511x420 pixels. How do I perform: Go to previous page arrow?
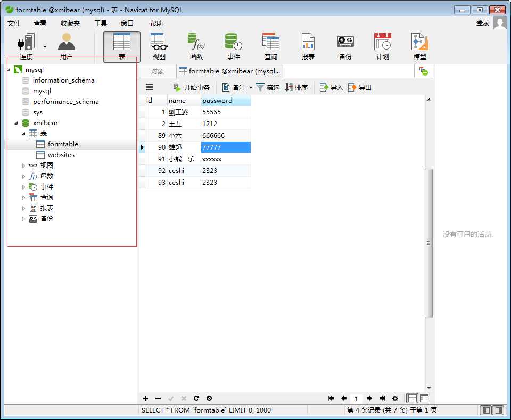pos(343,398)
